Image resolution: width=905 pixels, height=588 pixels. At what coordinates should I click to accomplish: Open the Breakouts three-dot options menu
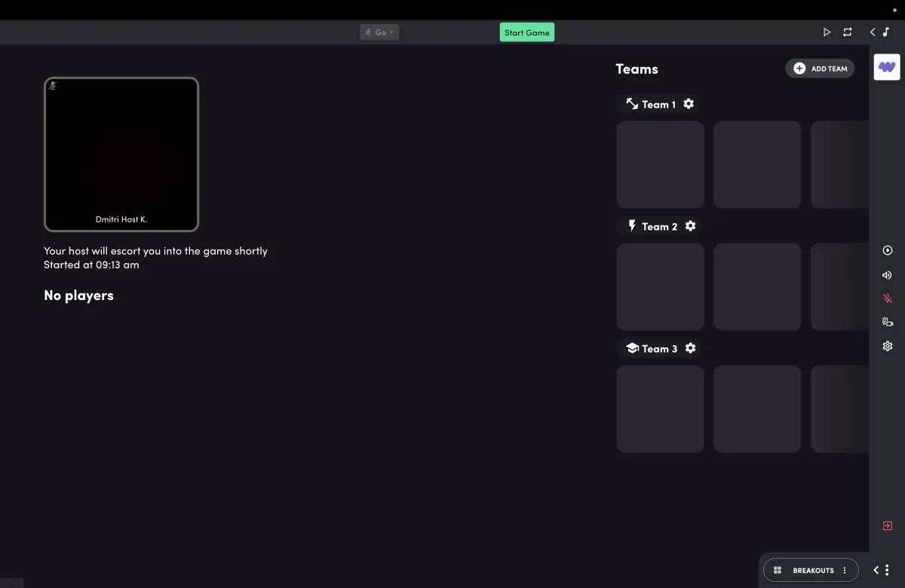tap(845, 571)
